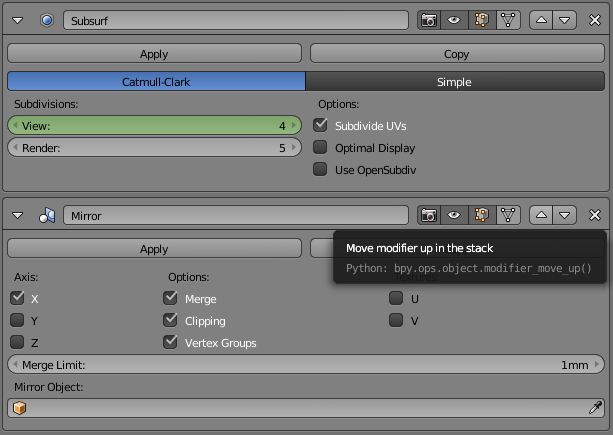
Task: Edit the Mirror modifier name field
Action: [x=236, y=215]
